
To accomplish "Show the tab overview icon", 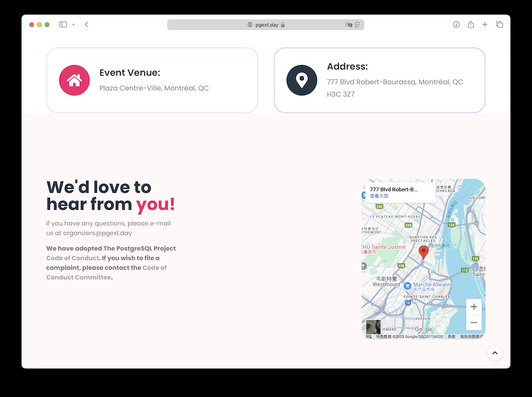I will [500, 24].
